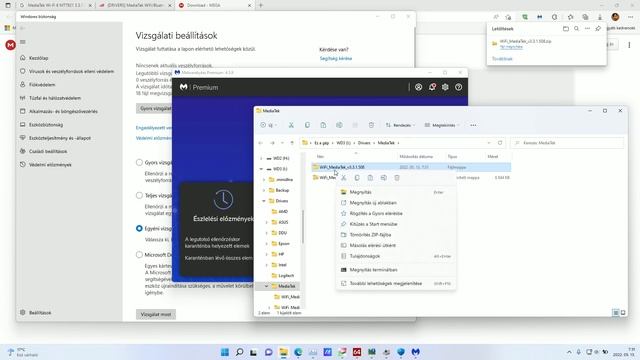Collapse the MediaTek folder in tree
Image resolution: width=640 pixels, height=360 pixels.
(x=267, y=286)
